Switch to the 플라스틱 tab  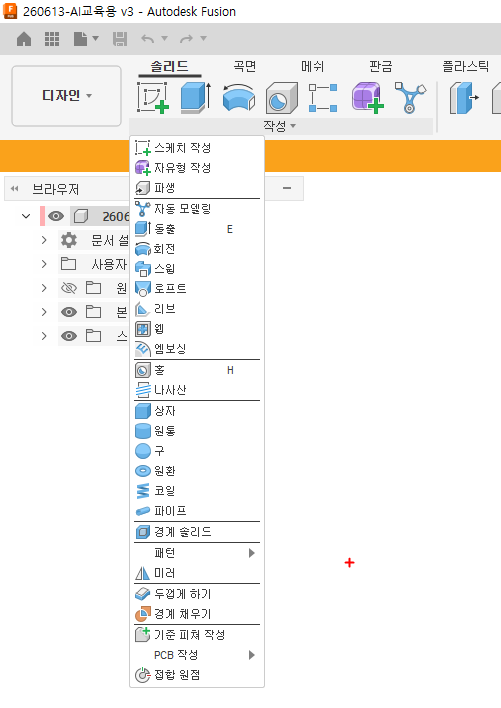(x=465, y=67)
